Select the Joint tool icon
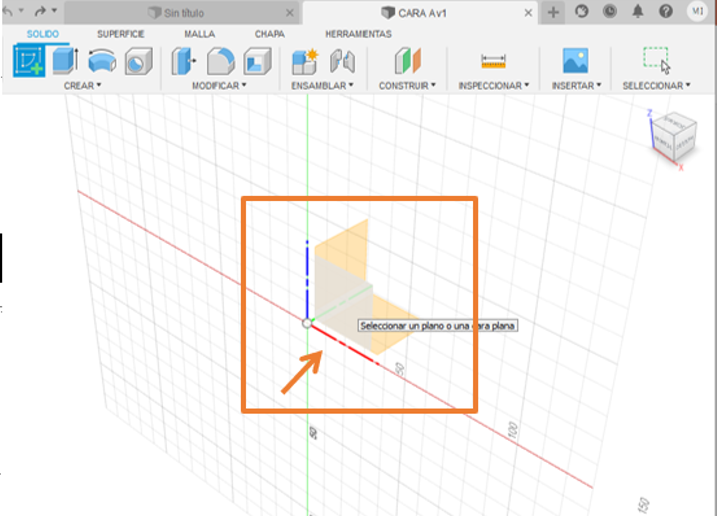This screenshot has height=516, width=720. (343, 61)
